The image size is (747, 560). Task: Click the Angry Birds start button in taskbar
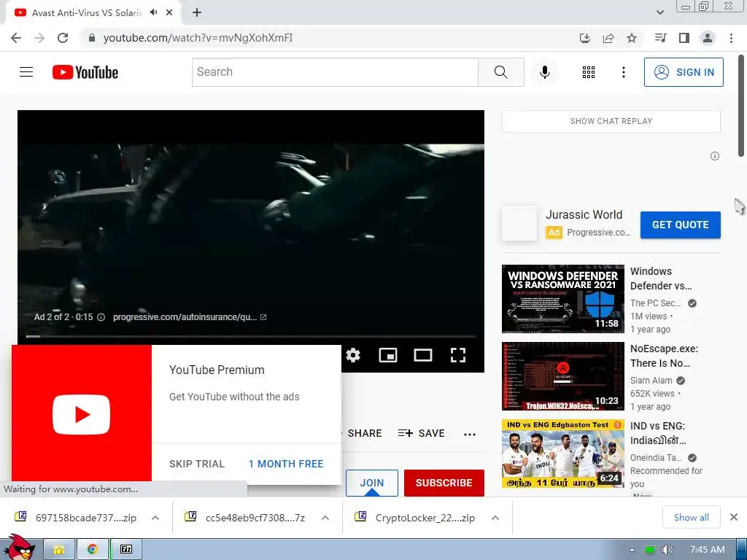[19, 548]
